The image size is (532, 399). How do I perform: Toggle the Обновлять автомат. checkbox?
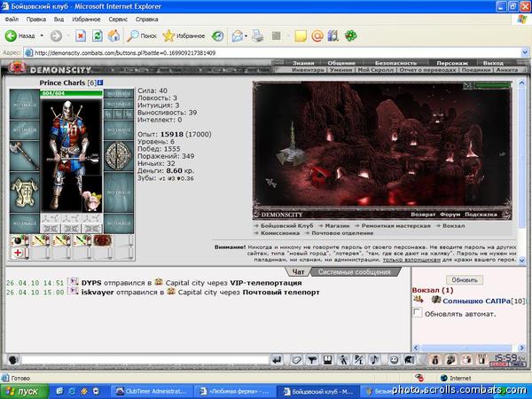tap(417, 312)
